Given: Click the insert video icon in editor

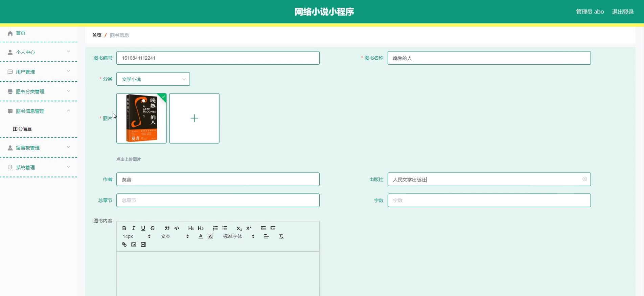Looking at the screenshot, I should [143, 245].
